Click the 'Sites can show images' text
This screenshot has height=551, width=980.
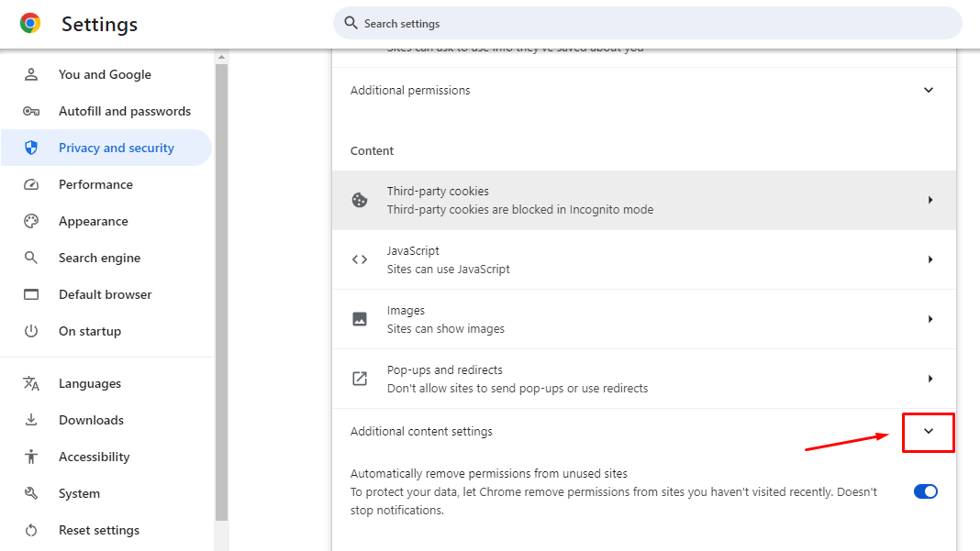pos(446,328)
